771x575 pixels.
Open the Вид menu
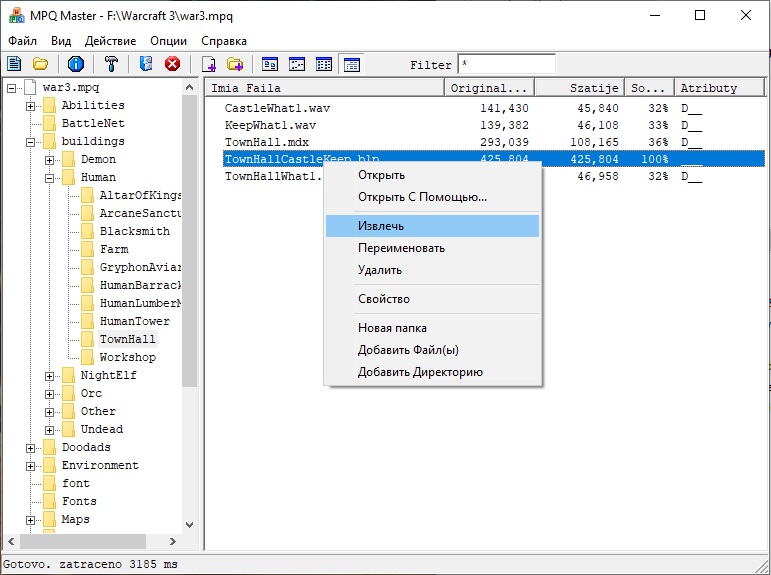click(61, 41)
